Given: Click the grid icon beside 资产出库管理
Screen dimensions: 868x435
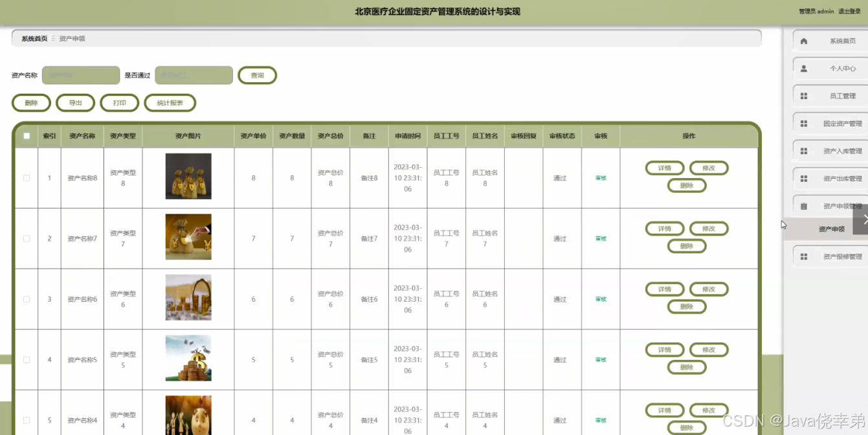Looking at the screenshot, I should pyautogui.click(x=804, y=179).
